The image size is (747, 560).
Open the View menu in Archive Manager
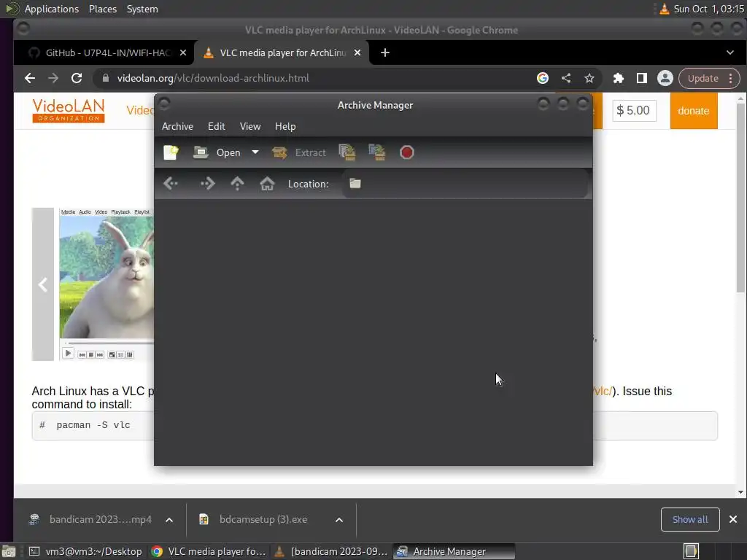click(250, 126)
